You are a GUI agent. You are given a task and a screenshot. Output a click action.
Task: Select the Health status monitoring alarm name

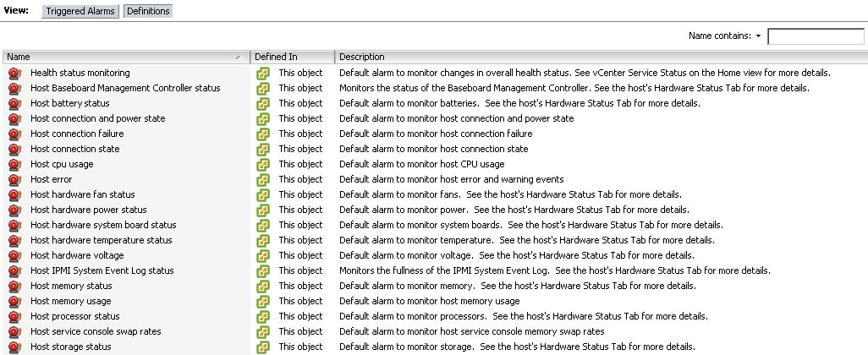point(80,73)
